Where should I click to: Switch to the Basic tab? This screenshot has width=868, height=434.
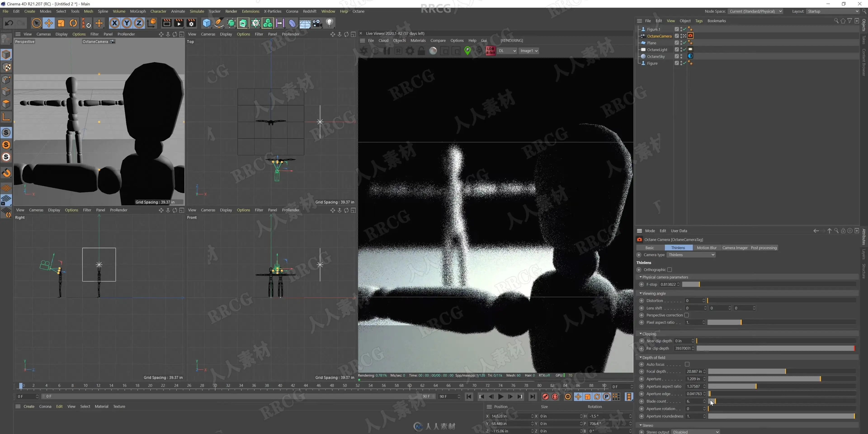click(649, 248)
